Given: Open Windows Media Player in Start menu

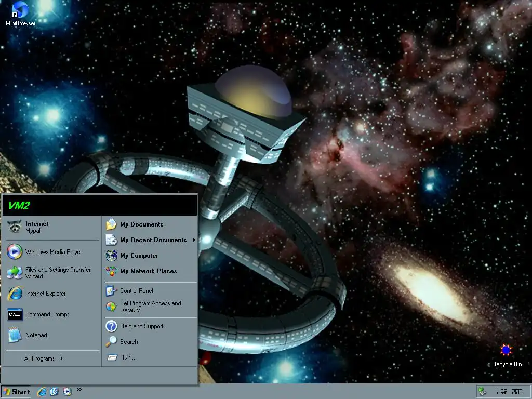Looking at the screenshot, I should pos(52,252).
